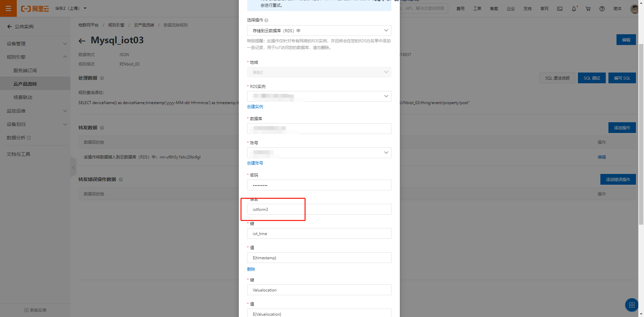Image resolution: width=644 pixels, height=317 pixels.
Task: Click 编辑 link in 转发数据 row
Action: pos(602,157)
